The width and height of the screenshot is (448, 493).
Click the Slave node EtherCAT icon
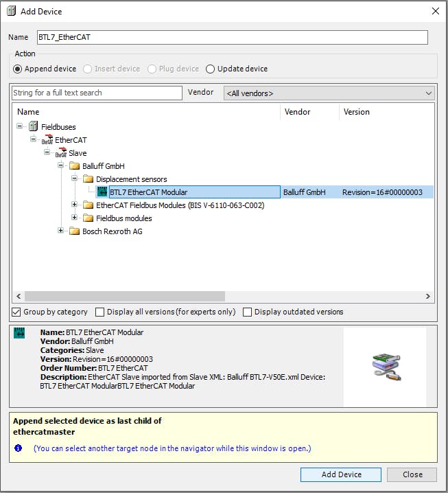click(61, 153)
